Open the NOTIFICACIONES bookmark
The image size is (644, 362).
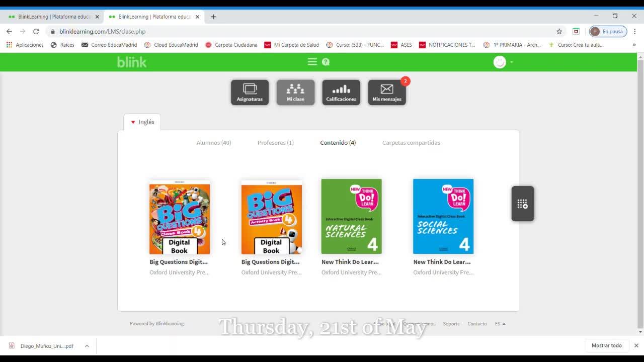[447, 45]
